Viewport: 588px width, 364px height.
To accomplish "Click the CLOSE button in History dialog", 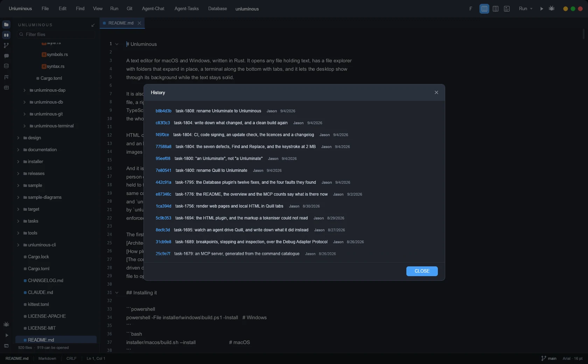I will coord(422,271).
